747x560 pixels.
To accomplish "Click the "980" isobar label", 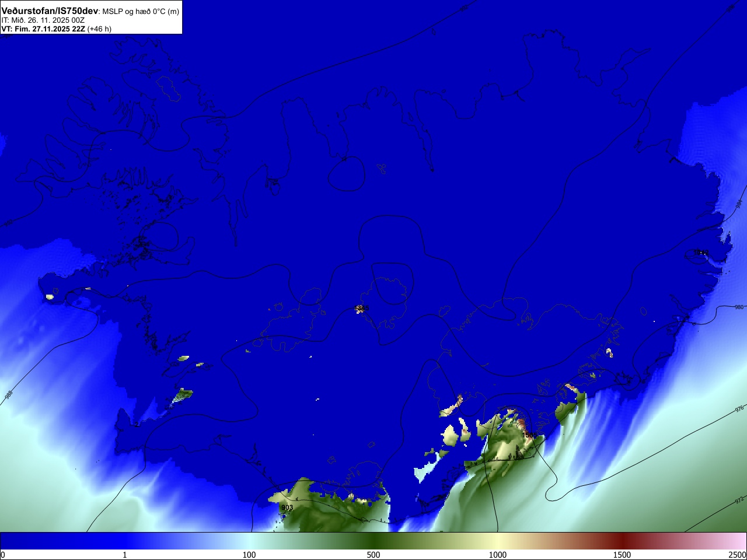I will click(x=739, y=307).
